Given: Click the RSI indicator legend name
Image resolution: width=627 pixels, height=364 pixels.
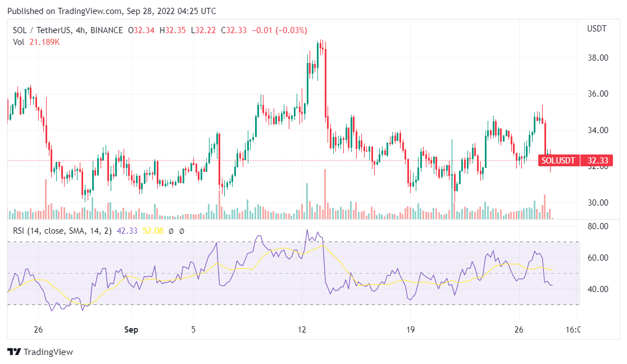Looking at the screenshot, I should coord(62,231).
